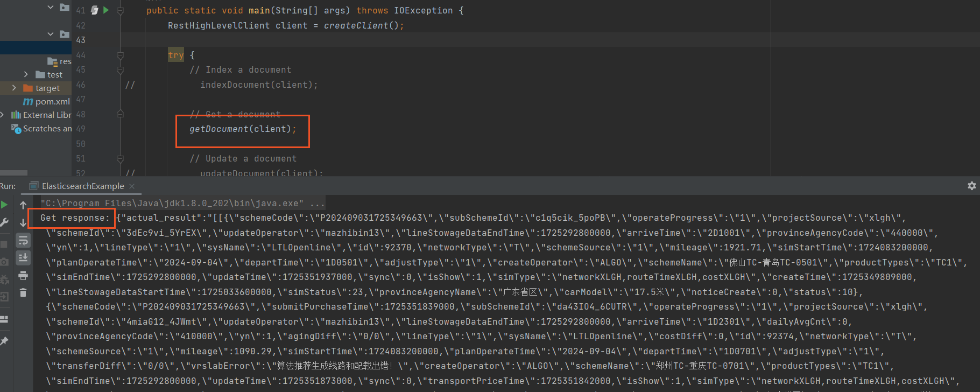Click the grey stop process icon
Viewport: 980px width, 392px height.
pyautogui.click(x=4, y=244)
